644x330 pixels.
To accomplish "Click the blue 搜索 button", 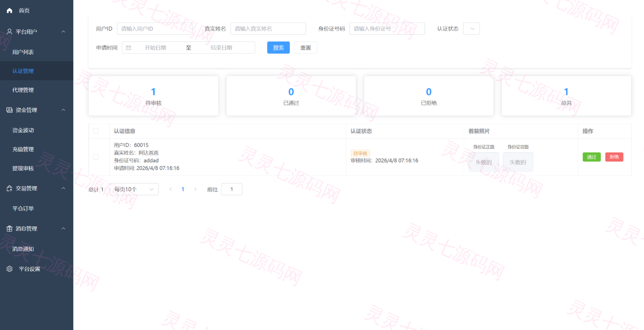I will [278, 48].
